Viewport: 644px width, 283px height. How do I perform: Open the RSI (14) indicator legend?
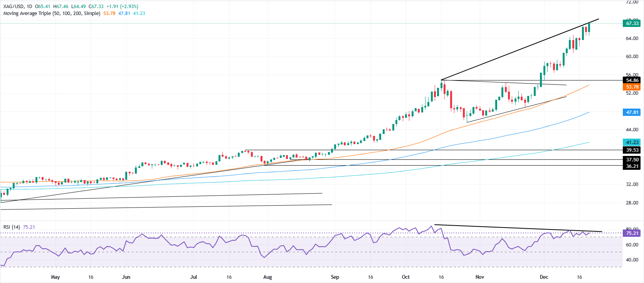coord(12,227)
